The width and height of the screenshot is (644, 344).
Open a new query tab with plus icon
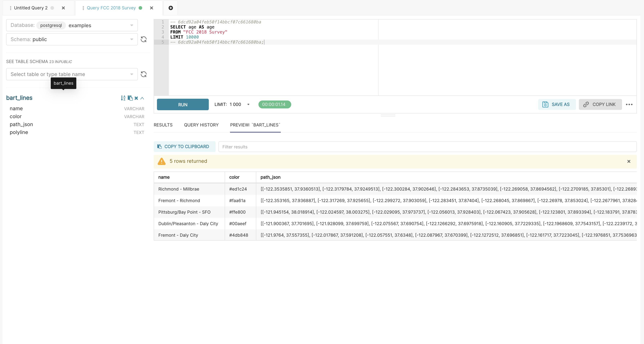tap(170, 8)
